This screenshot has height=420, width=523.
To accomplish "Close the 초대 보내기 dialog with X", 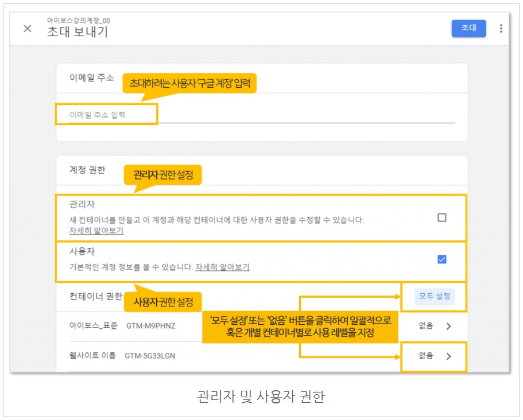I will pos(28,29).
